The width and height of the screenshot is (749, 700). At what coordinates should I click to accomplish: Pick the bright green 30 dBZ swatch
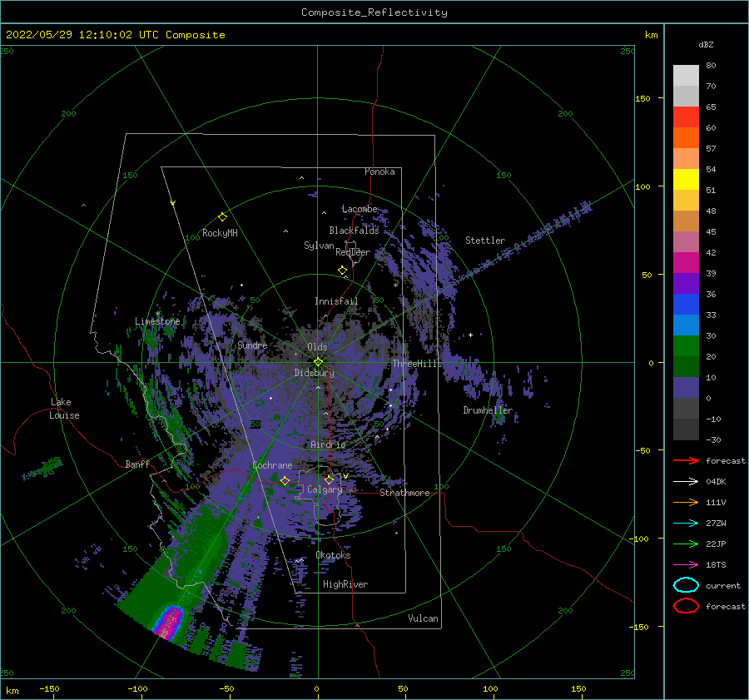point(686,345)
